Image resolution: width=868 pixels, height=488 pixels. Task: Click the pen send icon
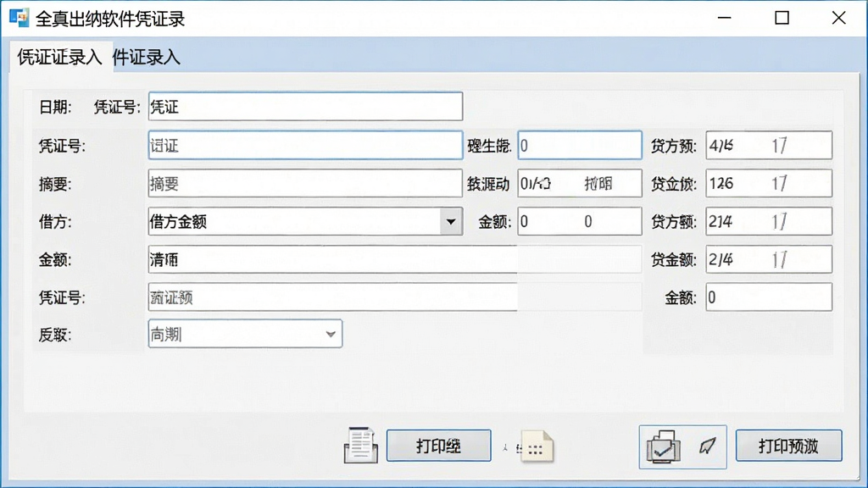[707, 446]
